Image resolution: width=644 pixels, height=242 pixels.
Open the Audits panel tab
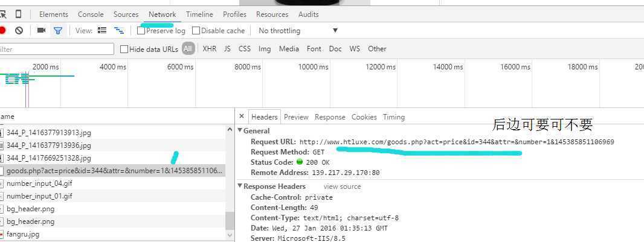309,14
